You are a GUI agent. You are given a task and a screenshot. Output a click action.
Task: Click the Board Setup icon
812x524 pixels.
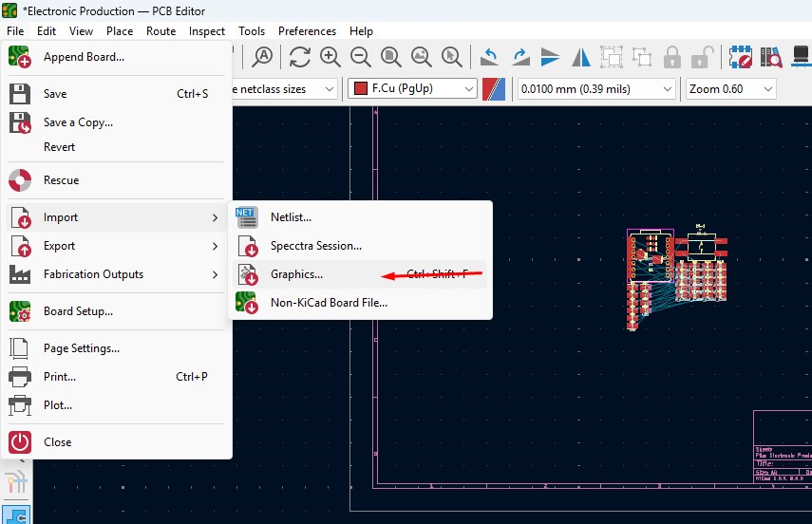(20, 311)
